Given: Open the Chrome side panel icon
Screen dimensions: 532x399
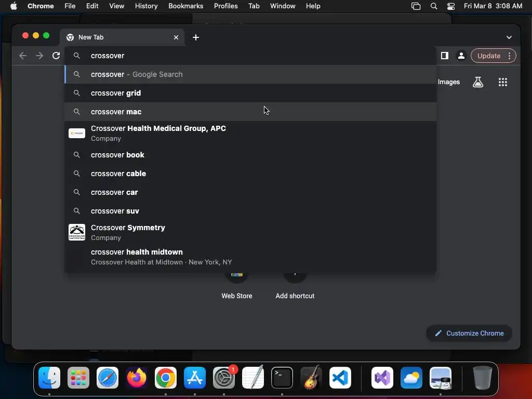Looking at the screenshot, I should tap(445, 56).
